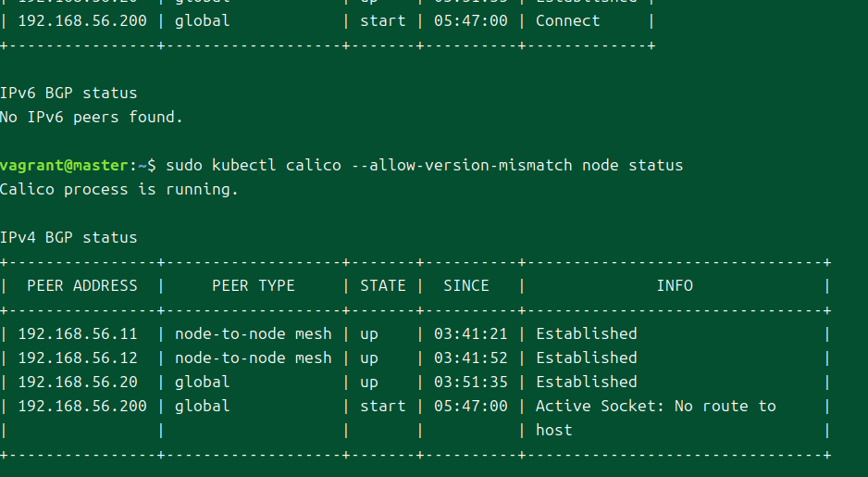Click the INFO column header
The image size is (868, 477).
click(x=675, y=286)
